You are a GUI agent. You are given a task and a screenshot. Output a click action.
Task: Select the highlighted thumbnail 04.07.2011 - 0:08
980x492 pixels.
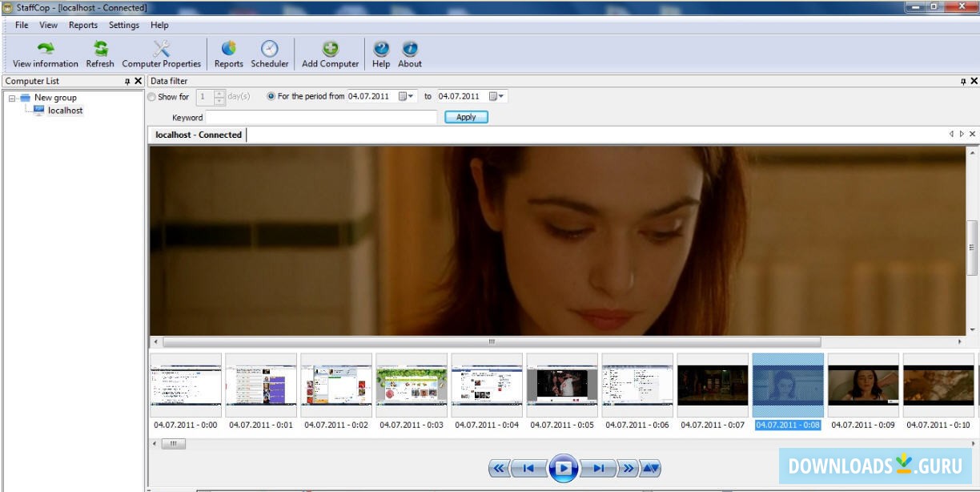(x=788, y=385)
